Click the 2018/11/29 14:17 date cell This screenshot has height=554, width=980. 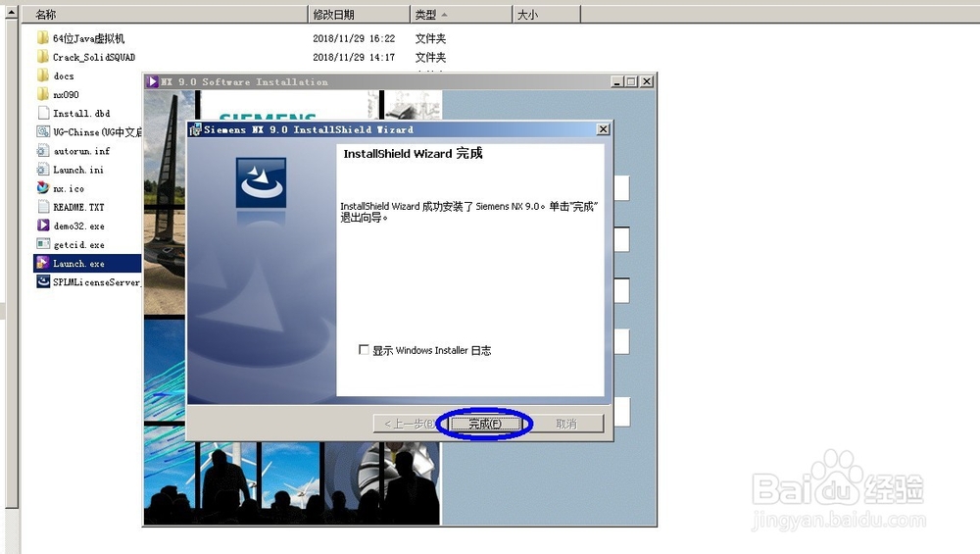354,58
